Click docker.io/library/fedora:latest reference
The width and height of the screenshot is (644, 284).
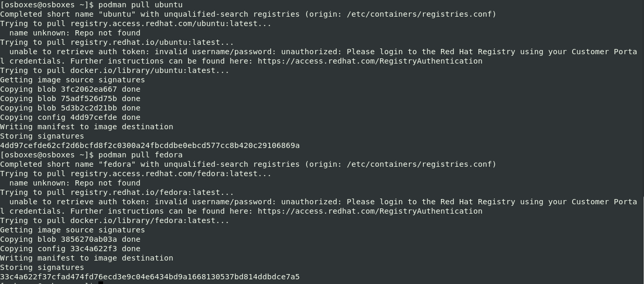143,220
